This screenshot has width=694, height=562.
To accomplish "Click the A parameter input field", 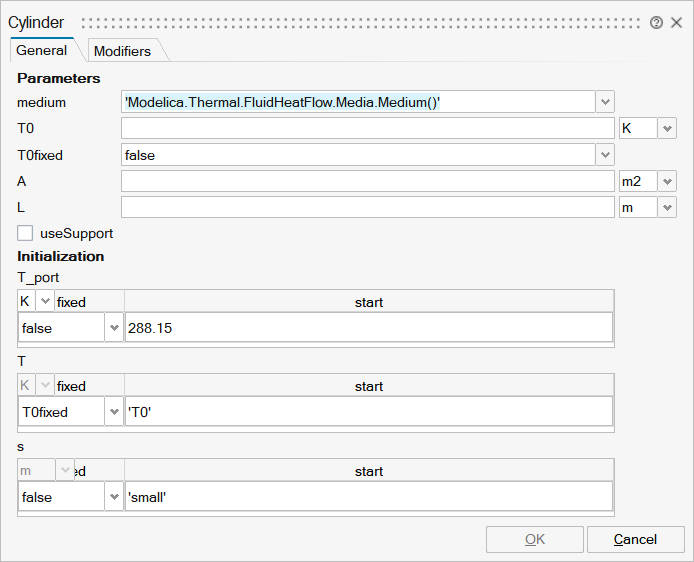I will click(x=367, y=181).
